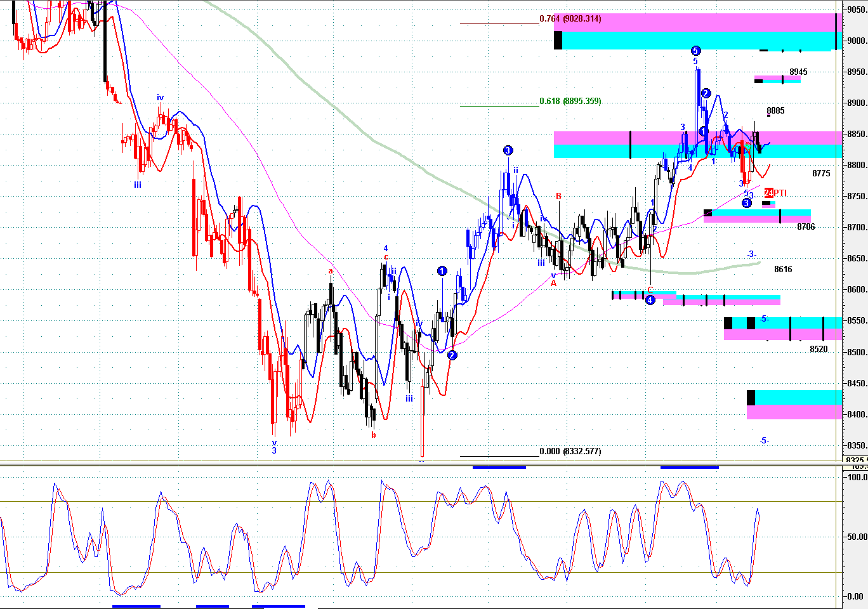
Task: Click the 0.000 (8332.577) Fibonacci base label
Action: pos(570,452)
